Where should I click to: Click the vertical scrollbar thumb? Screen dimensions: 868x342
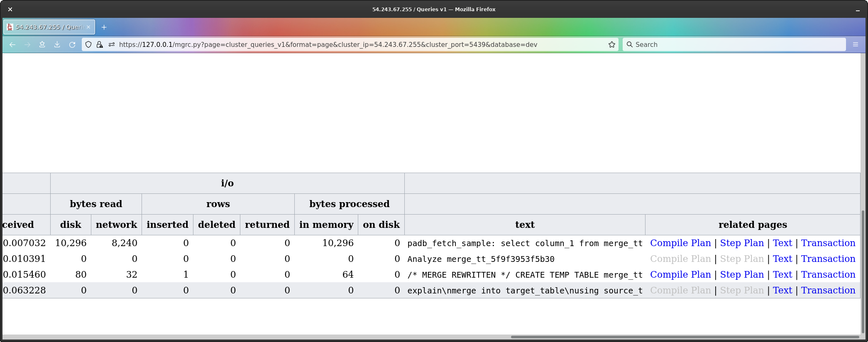863,271
